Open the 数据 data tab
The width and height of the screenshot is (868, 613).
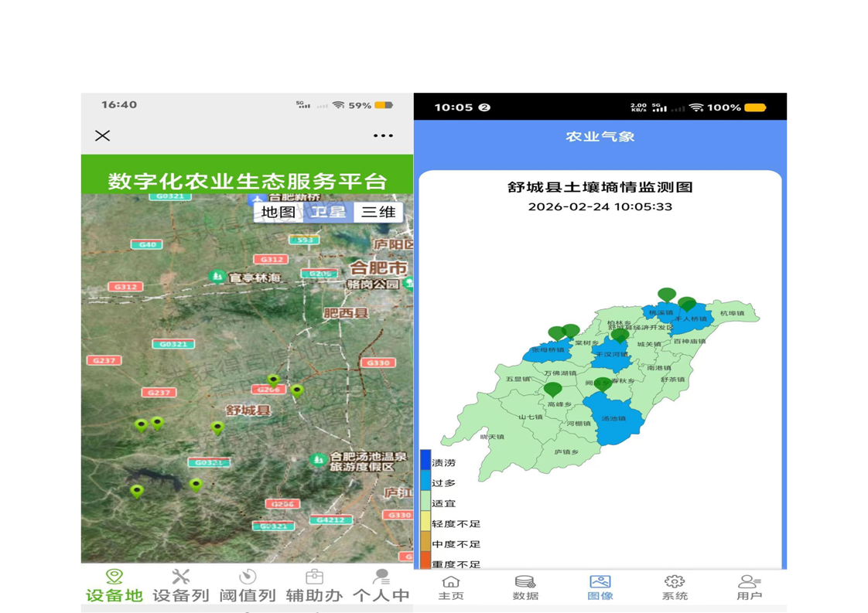(x=525, y=587)
